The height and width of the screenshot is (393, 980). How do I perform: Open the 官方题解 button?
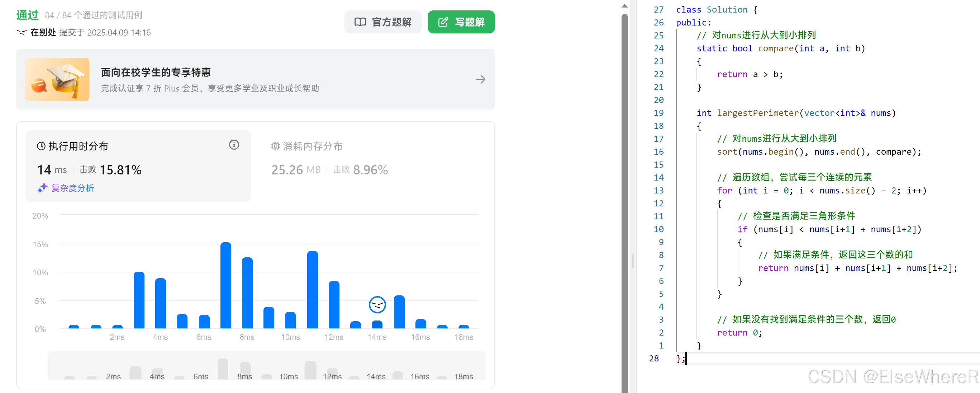click(x=383, y=22)
